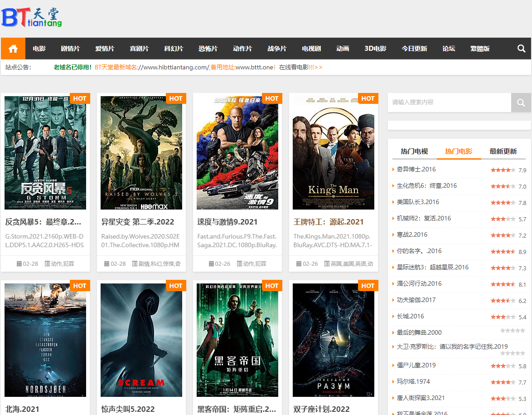Open title link 异星灾变 第二季.2022
The image size is (532, 415).
coord(137,222)
